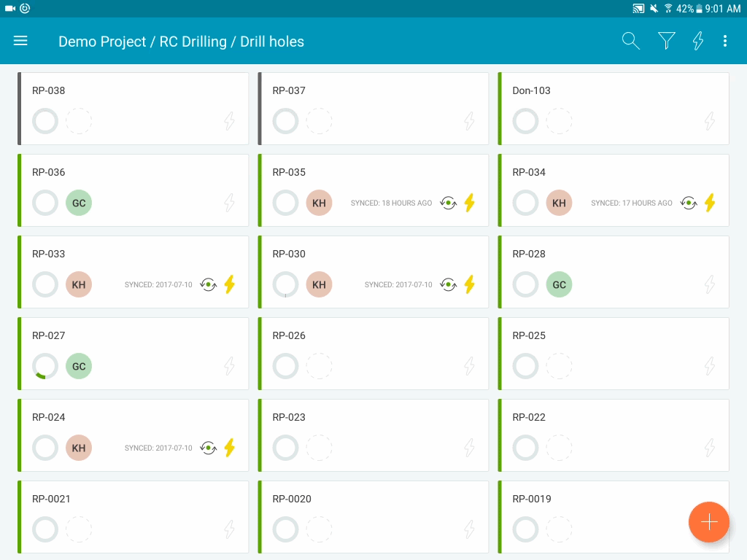The image size is (747, 560).
Task: Open the RP-0019 drill hole card
Action: pos(613,517)
